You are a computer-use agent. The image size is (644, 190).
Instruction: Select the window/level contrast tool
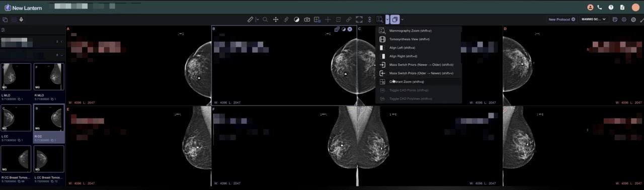pos(296,20)
